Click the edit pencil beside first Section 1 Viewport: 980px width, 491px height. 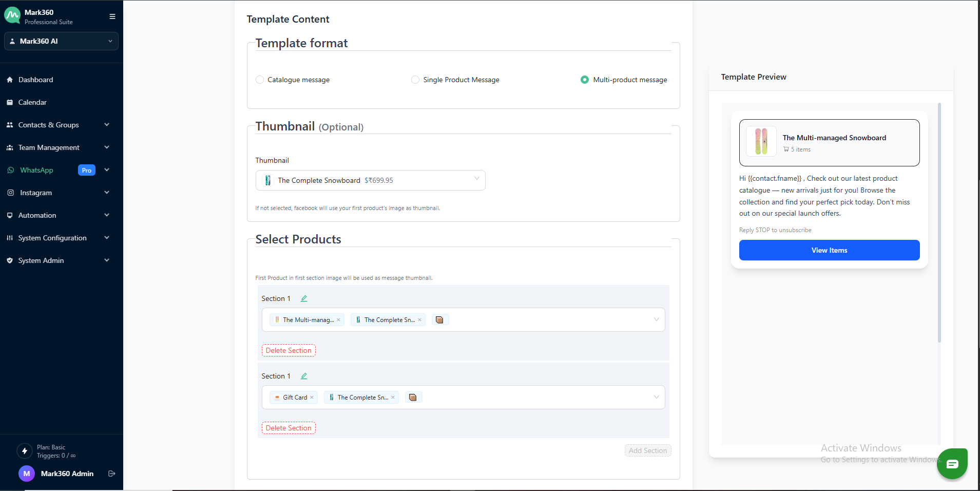tap(304, 298)
